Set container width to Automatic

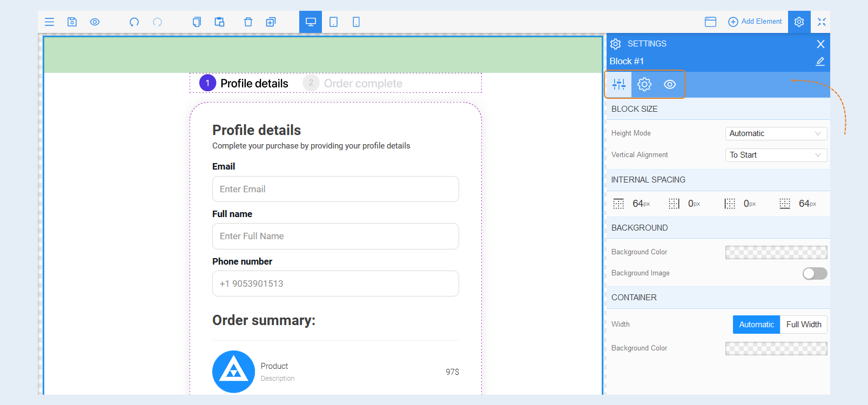click(x=756, y=325)
